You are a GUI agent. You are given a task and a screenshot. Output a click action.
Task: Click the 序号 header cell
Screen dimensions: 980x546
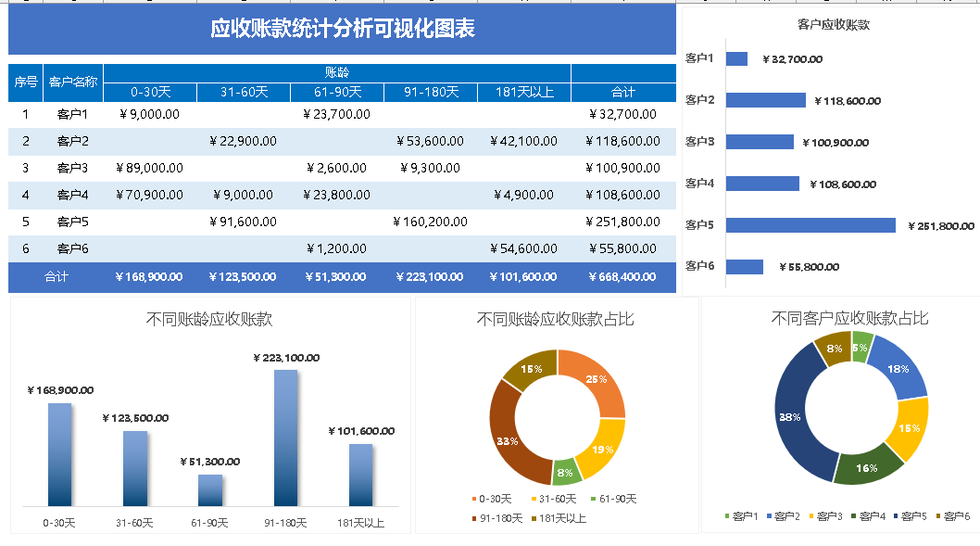point(26,83)
